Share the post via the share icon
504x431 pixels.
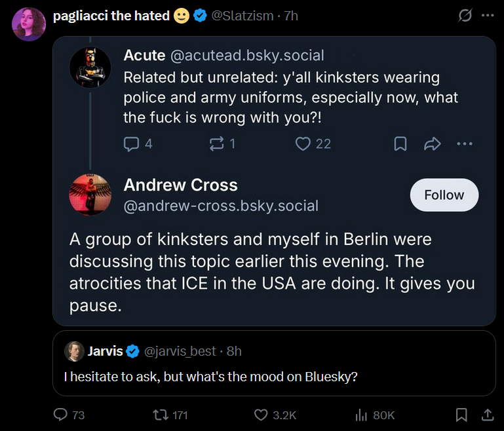click(487, 415)
